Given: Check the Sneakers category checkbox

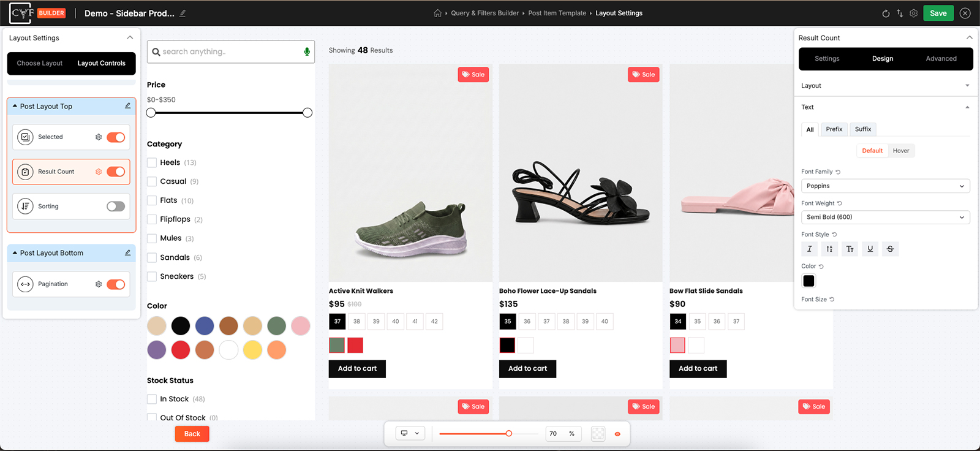Looking at the screenshot, I should pos(152,276).
